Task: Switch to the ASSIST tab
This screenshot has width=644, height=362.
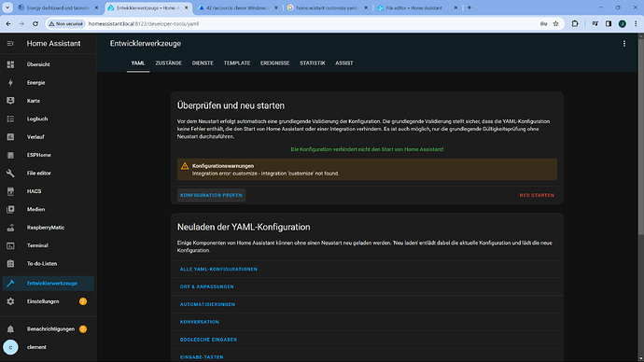Action: (344, 63)
